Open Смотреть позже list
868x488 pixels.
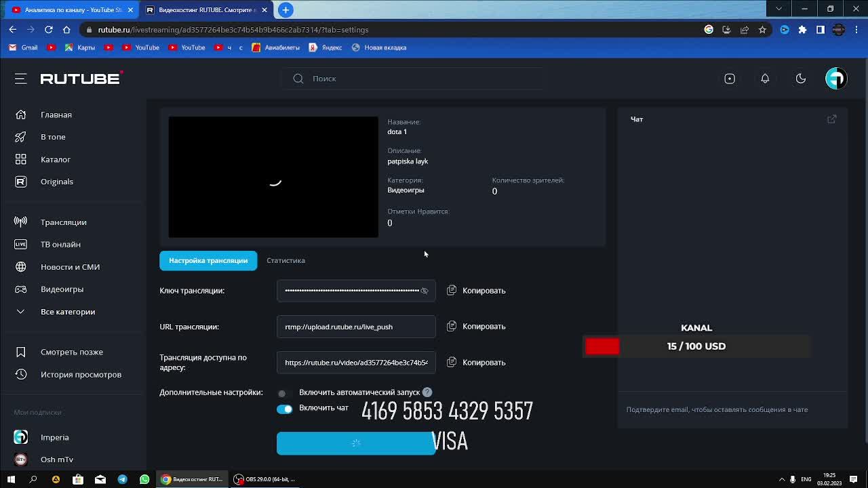[x=72, y=352]
